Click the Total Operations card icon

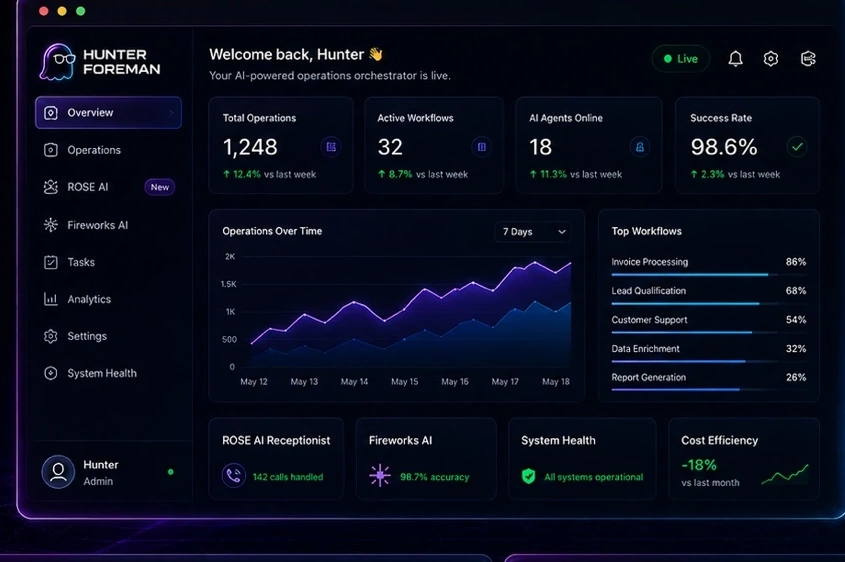[x=331, y=147]
